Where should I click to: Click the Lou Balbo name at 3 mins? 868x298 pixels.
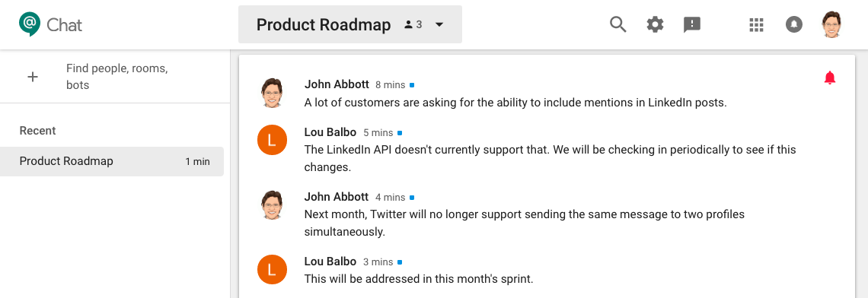[330, 261]
